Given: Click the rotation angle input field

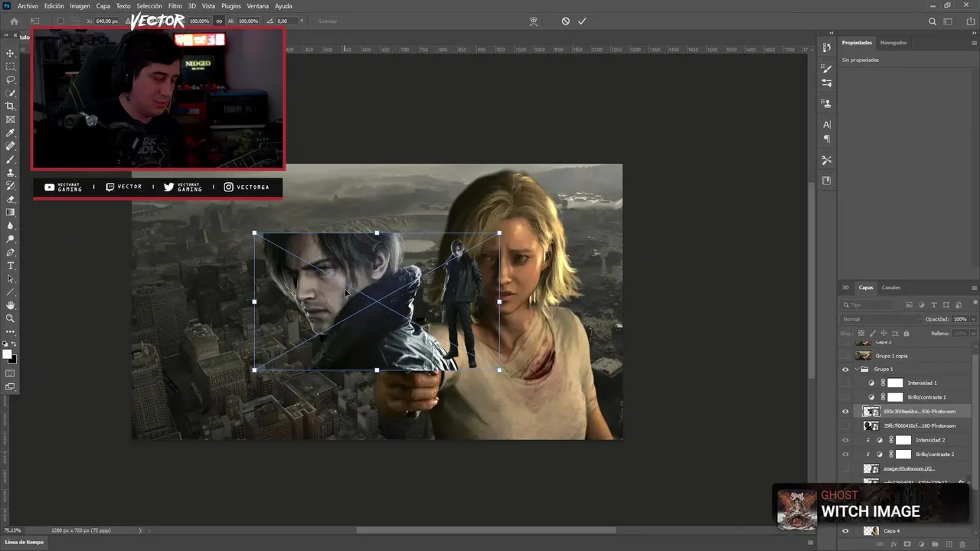Looking at the screenshot, I should point(285,21).
